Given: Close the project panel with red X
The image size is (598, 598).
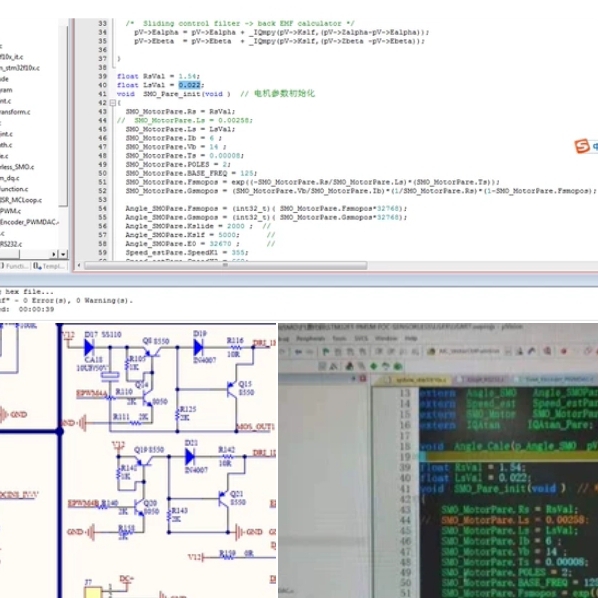Looking at the screenshot, I should coord(362,379).
